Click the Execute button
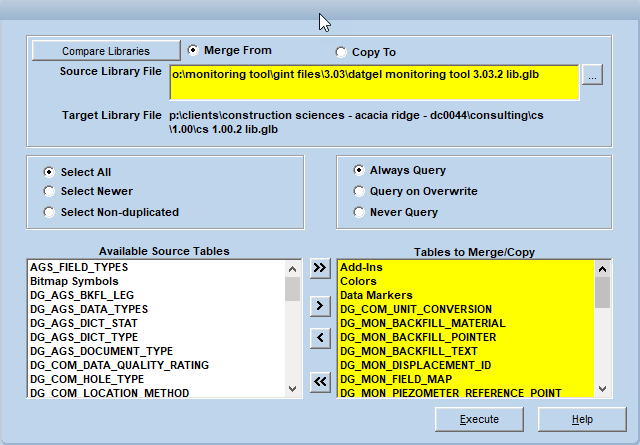 coord(479,419)
